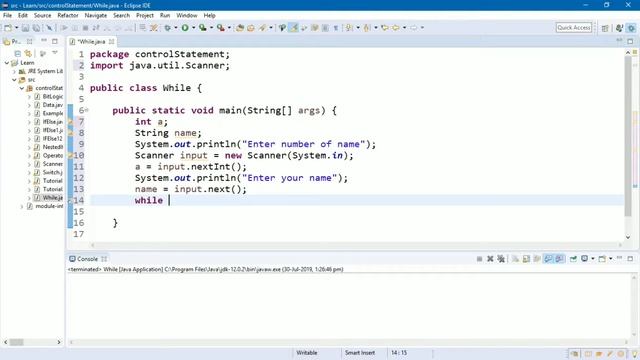Toggle Show Console When Standard Error Changes
Viewport: 640px width, 360px height.
[560, 259]
